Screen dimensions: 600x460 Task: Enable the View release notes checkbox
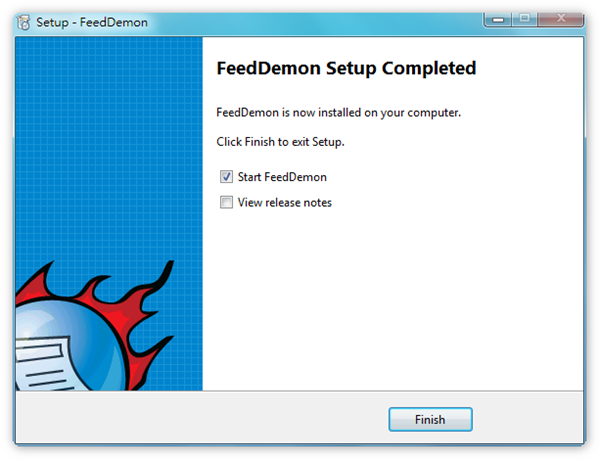click(x=226, y=202)
